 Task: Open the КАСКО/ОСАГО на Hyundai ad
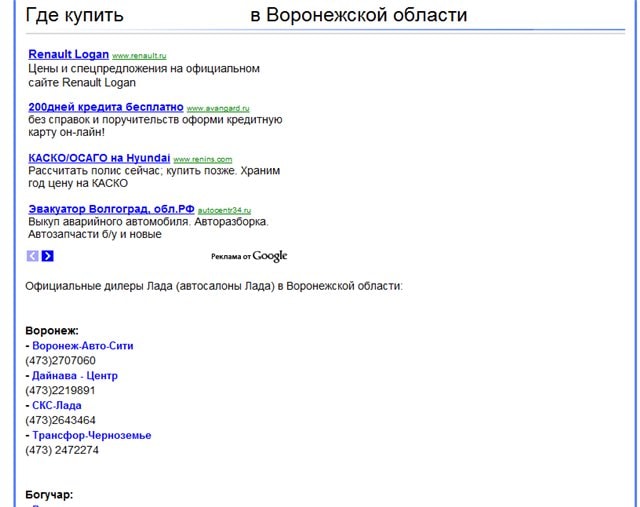[99, 158]
